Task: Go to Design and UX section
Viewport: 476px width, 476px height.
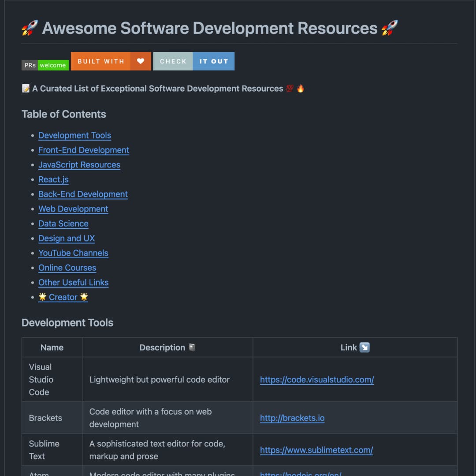Action: point(67,238)
